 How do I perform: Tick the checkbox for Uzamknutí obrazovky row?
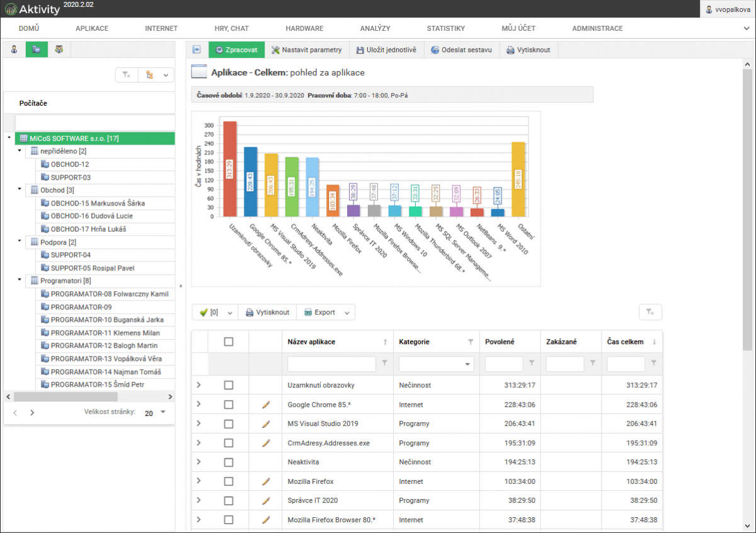coord(229,385)
